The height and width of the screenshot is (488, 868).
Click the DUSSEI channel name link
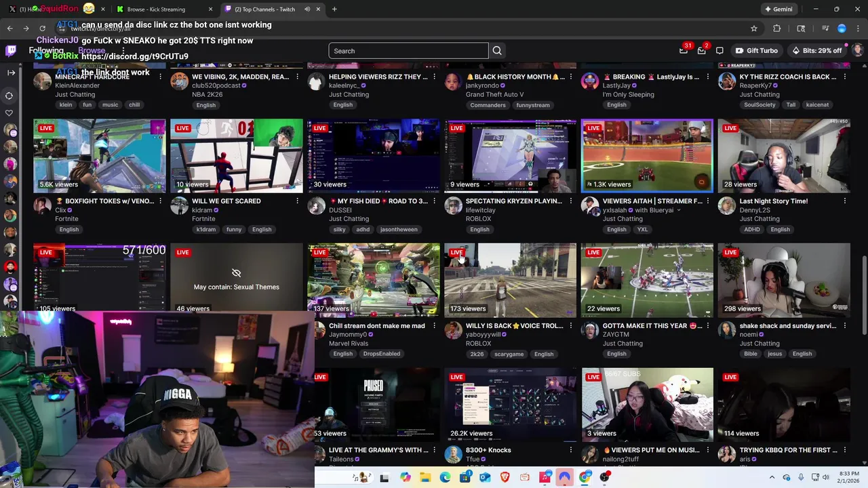pos(340,210)
